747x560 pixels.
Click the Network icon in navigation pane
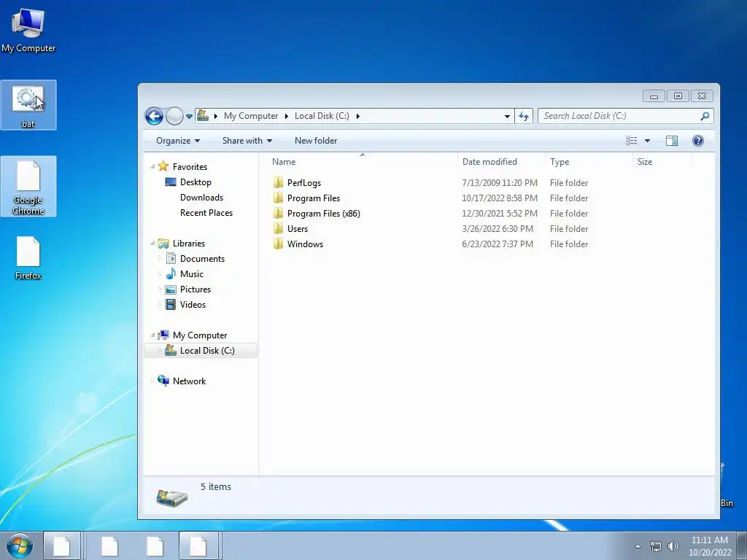coord(163,381)
